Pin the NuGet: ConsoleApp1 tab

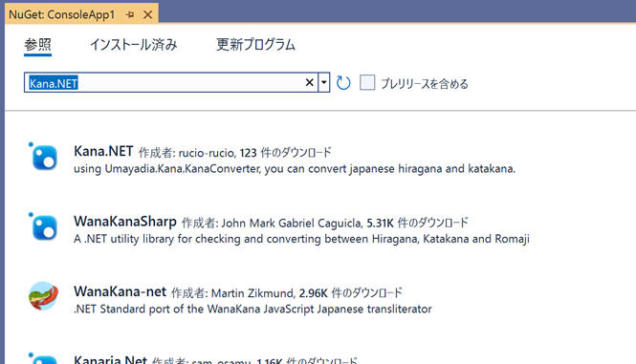pos(130,15)
